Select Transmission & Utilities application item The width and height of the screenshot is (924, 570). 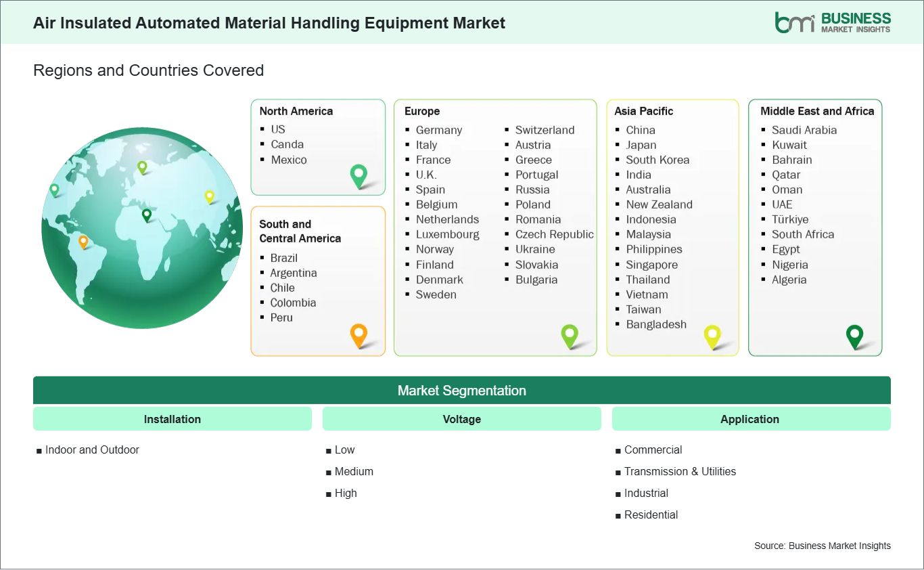point(680,471)
